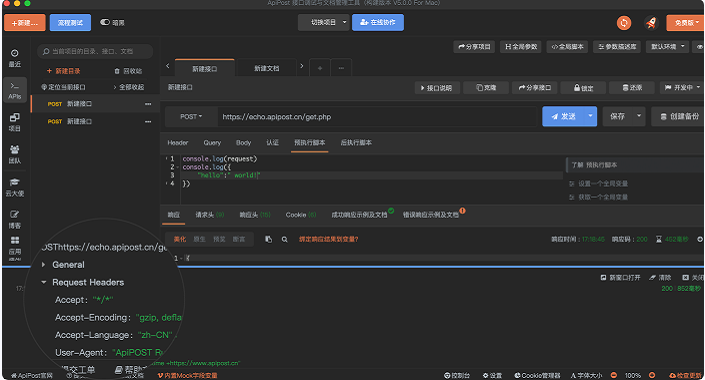Click 新窗口打开 open in new window
The width and height of the screenshot is (705, 380).
620,277
